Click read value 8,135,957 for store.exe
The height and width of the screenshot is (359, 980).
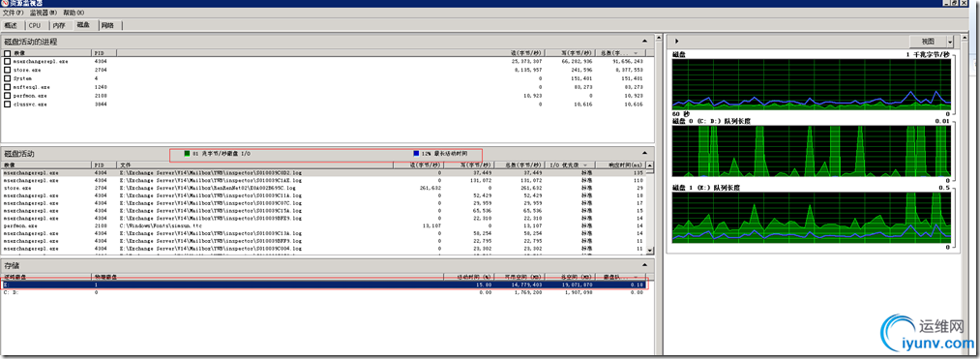click(x=527, y=70)
